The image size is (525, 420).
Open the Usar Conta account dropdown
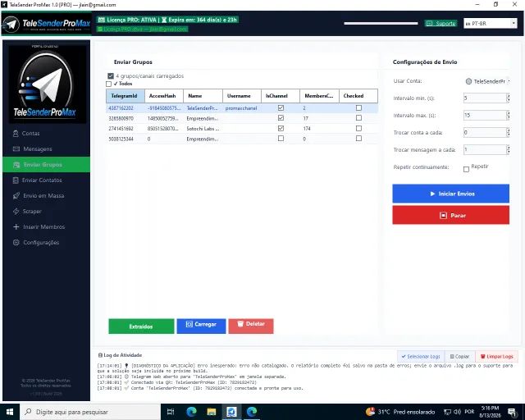[x=486, y=81]
